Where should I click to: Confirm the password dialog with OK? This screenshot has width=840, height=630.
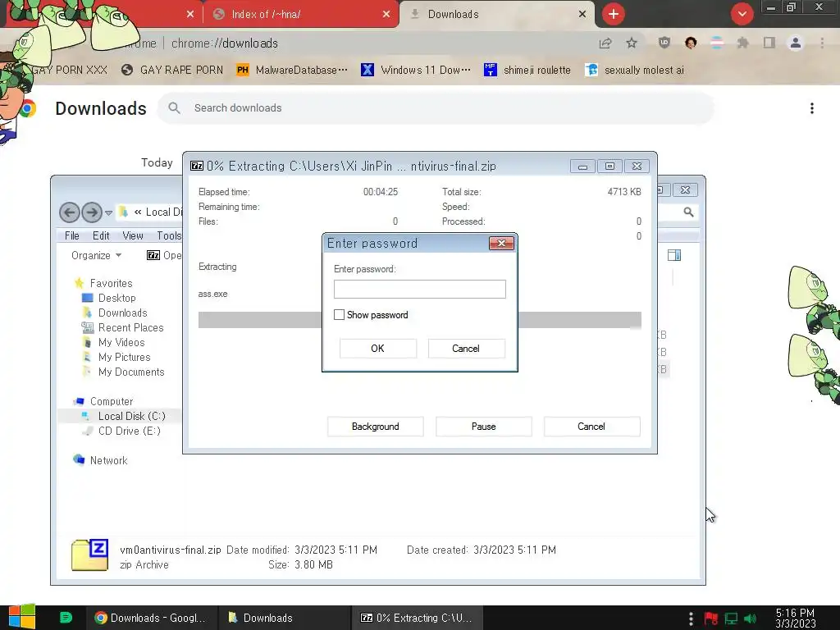tap(377, 348)
